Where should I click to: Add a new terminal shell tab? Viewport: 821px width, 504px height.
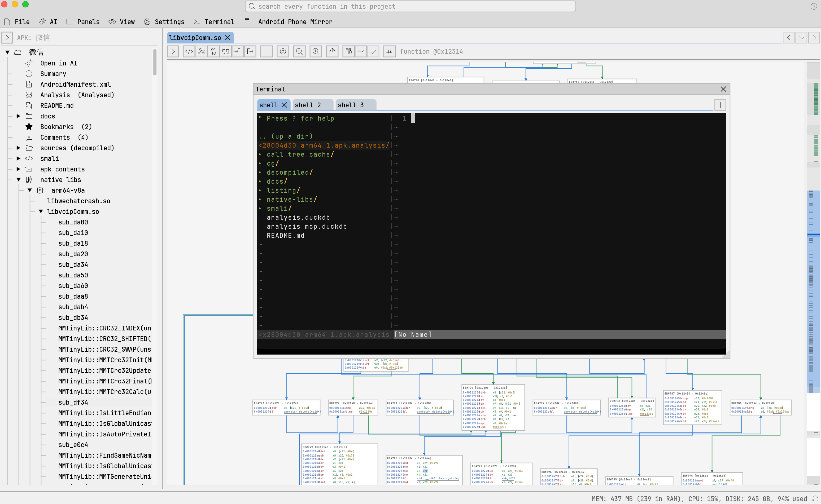[720, 105]
